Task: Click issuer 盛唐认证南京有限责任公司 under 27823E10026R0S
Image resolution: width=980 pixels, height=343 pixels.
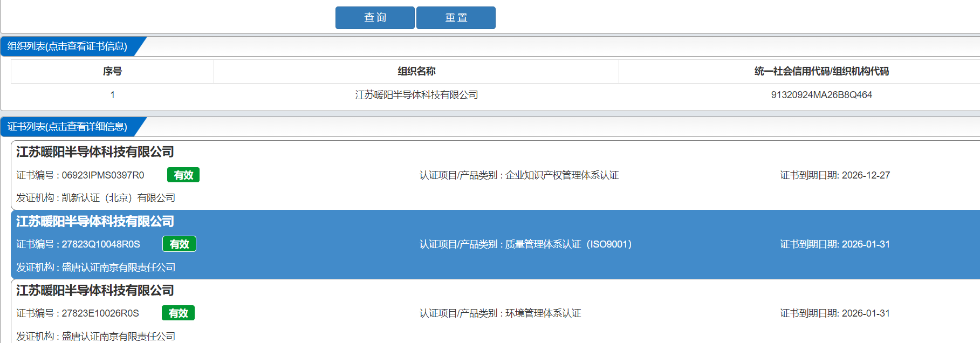Action: tap(119, 337)
